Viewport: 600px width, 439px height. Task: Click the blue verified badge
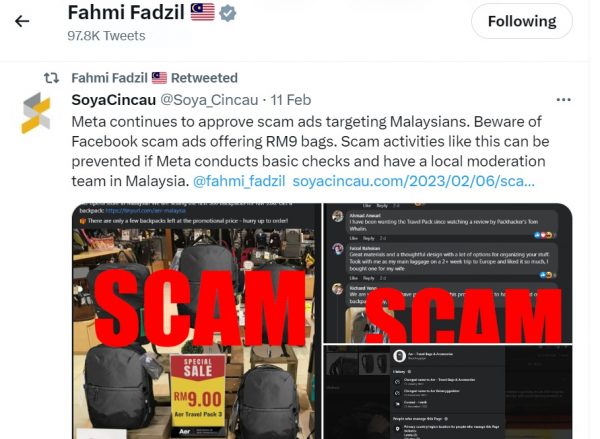coord(228,13)
